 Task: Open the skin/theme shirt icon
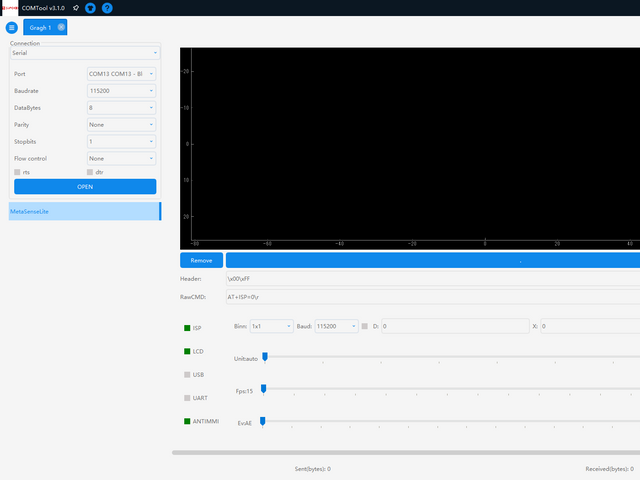91,8
